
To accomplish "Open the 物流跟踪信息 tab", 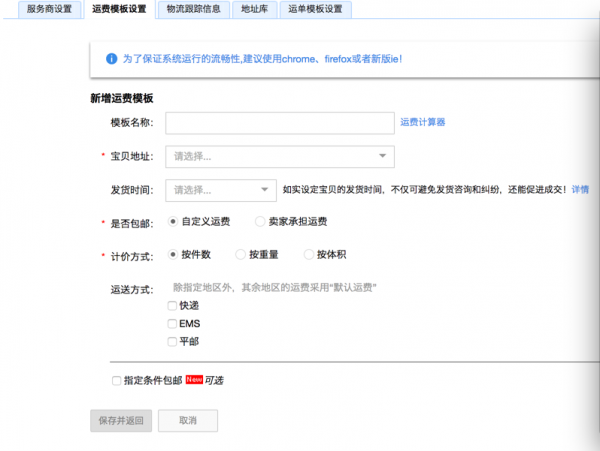I will 193,8.
